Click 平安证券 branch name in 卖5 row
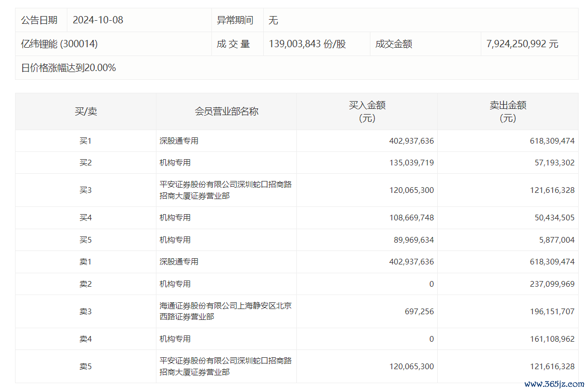588x392 pixels. (x=225, y=366)
